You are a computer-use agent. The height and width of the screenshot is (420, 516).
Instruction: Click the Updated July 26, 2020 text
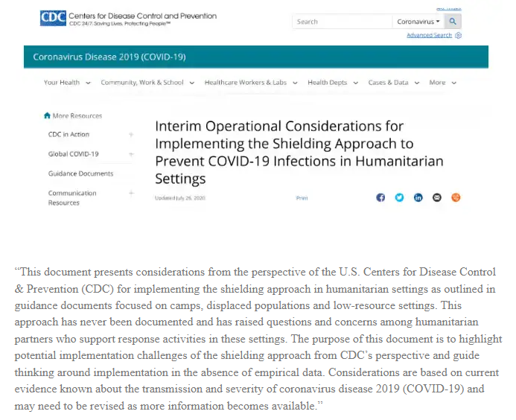[180, 198]
